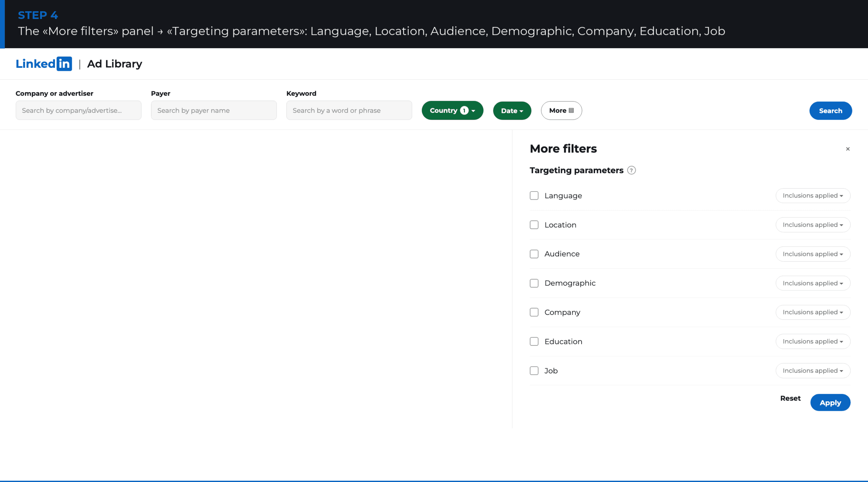The height and width of the screenshot is (482, 868).
Task: Click the Targeting parameters help icon
Action: pos(631,170)
